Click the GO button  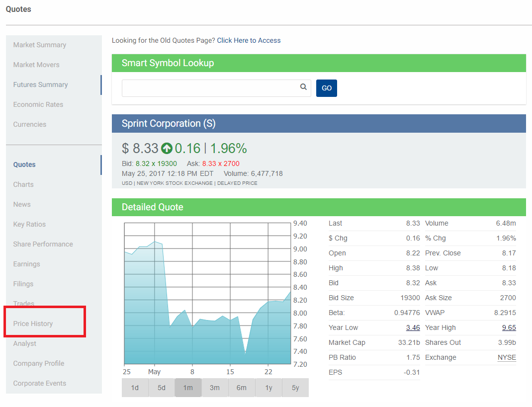tap(326, 88)
